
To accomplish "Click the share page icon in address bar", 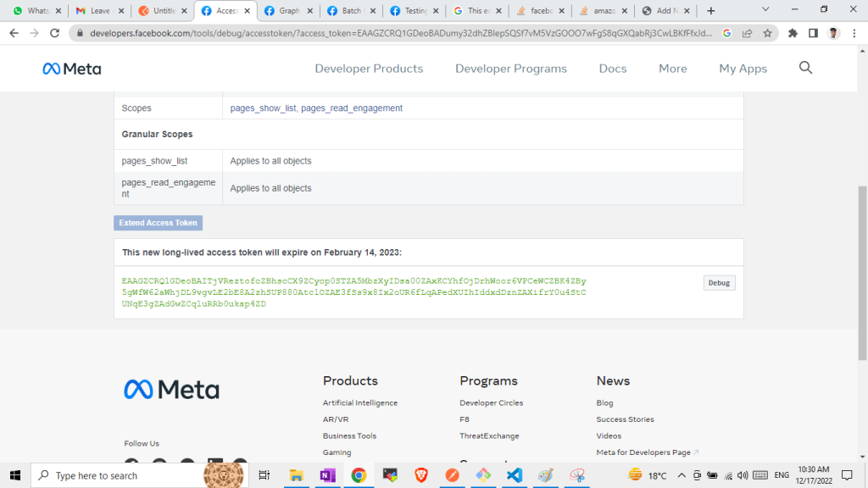I will point(747,33).
